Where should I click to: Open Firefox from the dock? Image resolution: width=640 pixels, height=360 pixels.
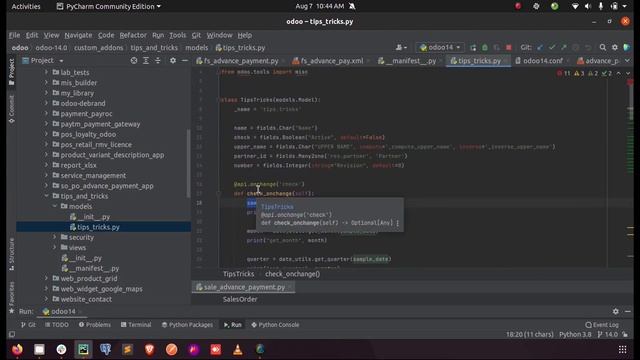tap(17, 349)
